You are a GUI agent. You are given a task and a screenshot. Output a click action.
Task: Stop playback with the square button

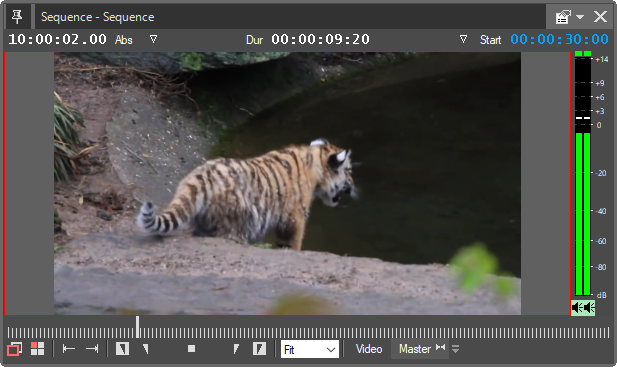coord(191,349)
